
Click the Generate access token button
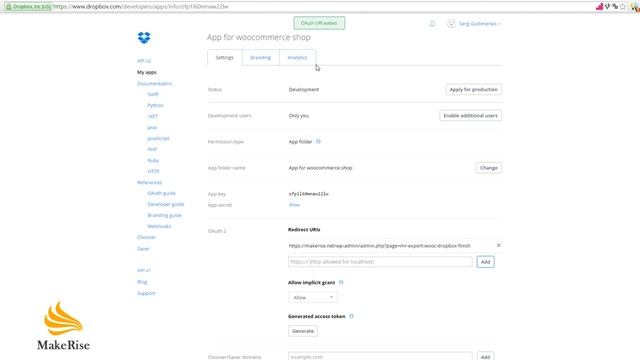(303, 331)
